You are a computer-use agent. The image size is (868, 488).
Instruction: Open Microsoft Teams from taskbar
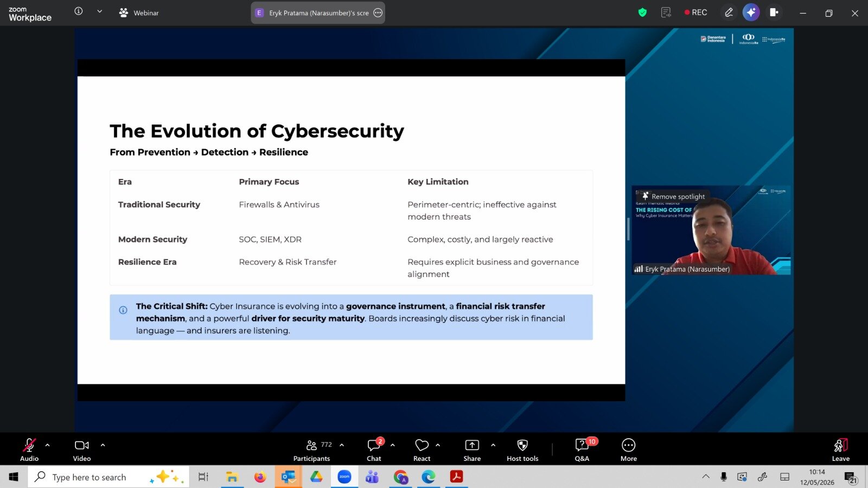[x=372, y=477]
